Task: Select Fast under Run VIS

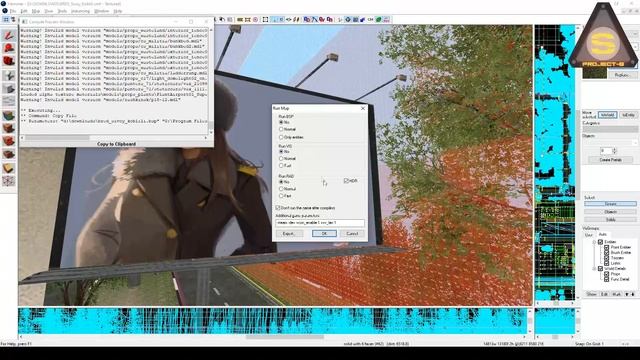Action: tap(281, 166)
